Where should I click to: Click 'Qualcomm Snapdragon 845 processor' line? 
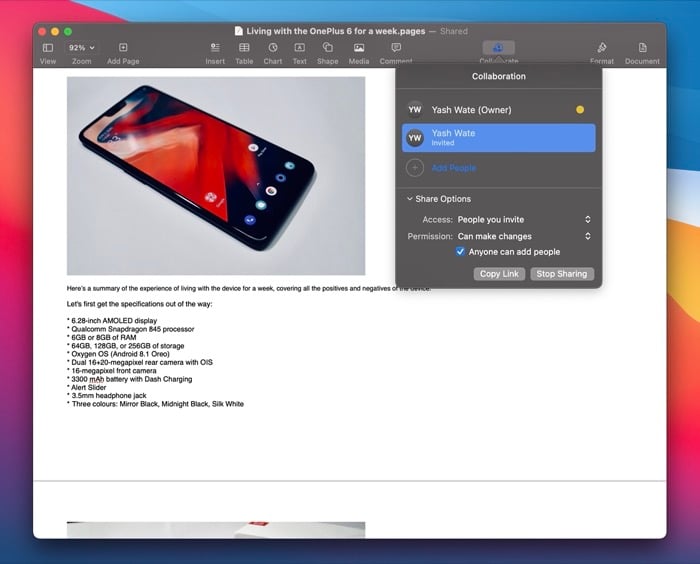tap(133, 329)
